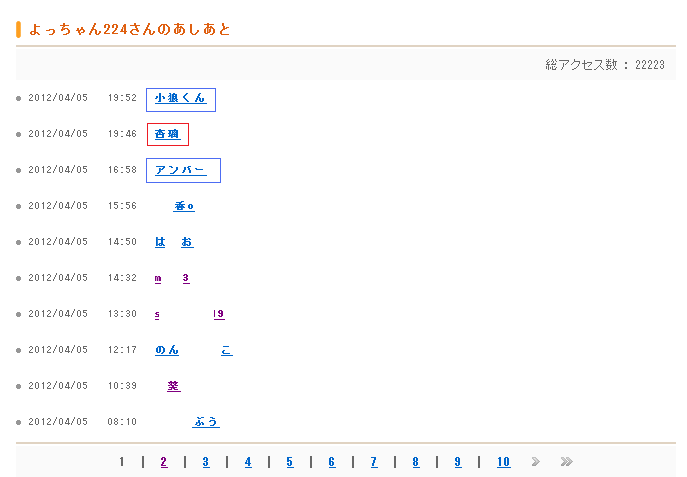Open the 杏璃 visitor link

coord(167,134)
